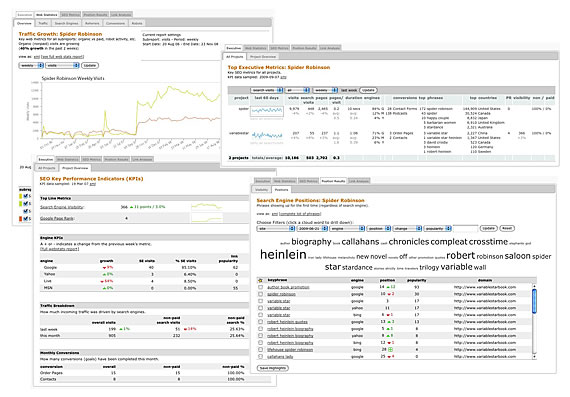Open the Referrers sub-tab
Image resolution: width=570 pixels, height=397 pixels.
point(92,23)
